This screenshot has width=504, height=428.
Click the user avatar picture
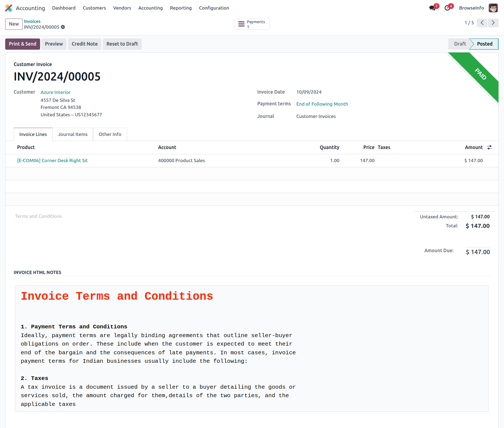[493, 8]
